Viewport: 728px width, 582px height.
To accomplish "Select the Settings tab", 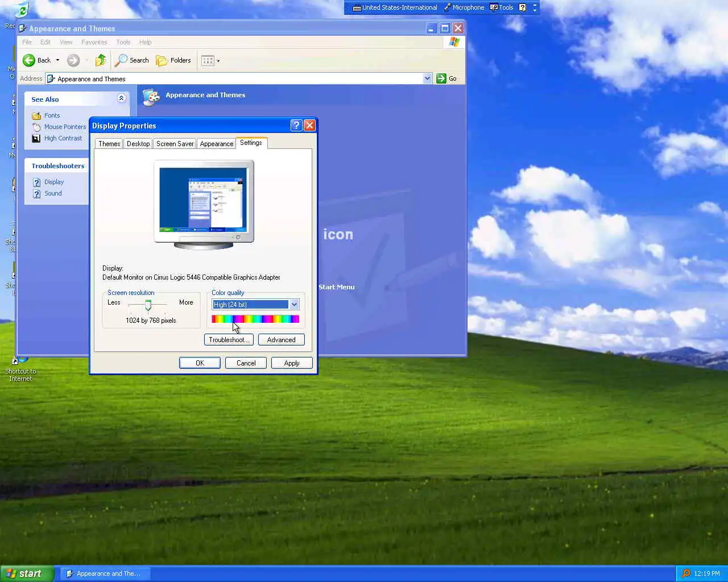I will tap(251, 143).
